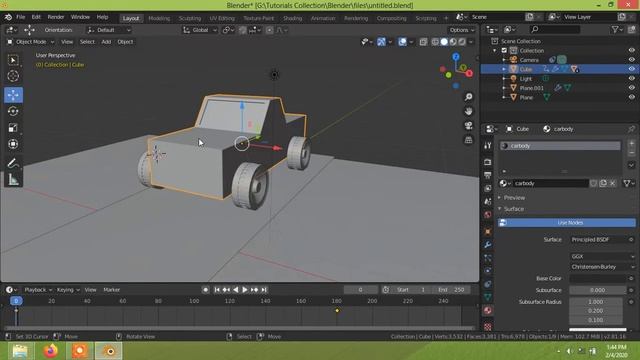Click the Subsurface Radius 1.000 field

pyautogui.click(x=596, y=302)
